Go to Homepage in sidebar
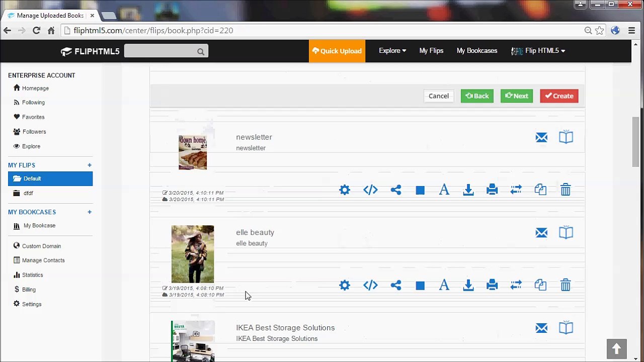This screenshot has width=644, height=362. (31, 88)
